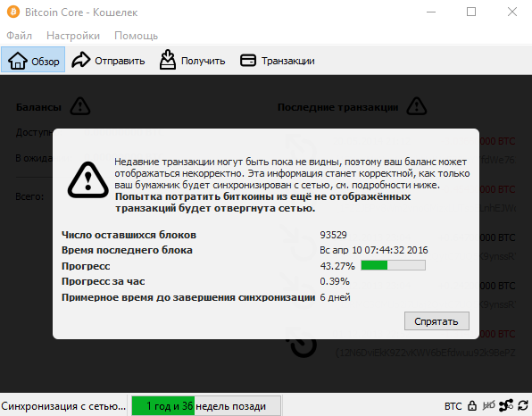This screenshot has height=416, width=532.
Task: Open the Файл menu
Action: coord(19,36)
